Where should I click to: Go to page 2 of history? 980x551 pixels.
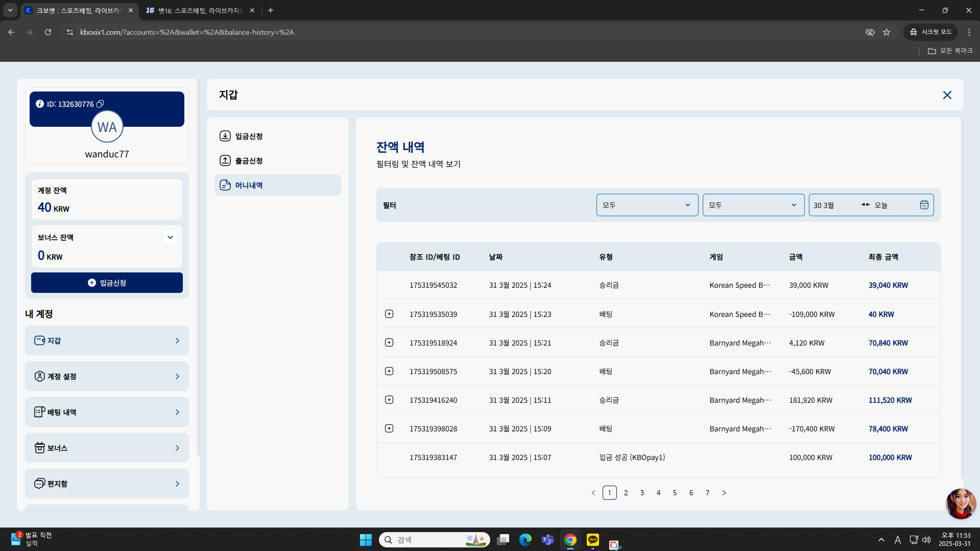coord(626,493)
